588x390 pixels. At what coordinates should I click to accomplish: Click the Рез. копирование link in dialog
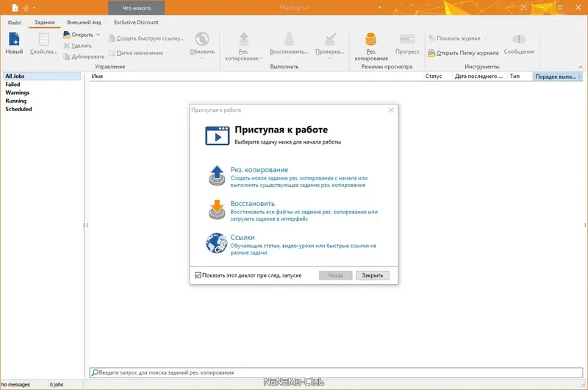(259, 170)
